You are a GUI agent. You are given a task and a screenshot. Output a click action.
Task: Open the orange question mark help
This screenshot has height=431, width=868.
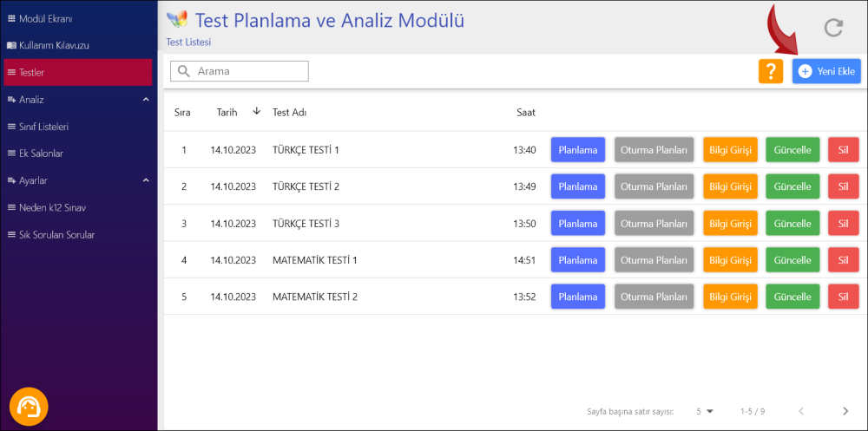(x=770, y=71)
